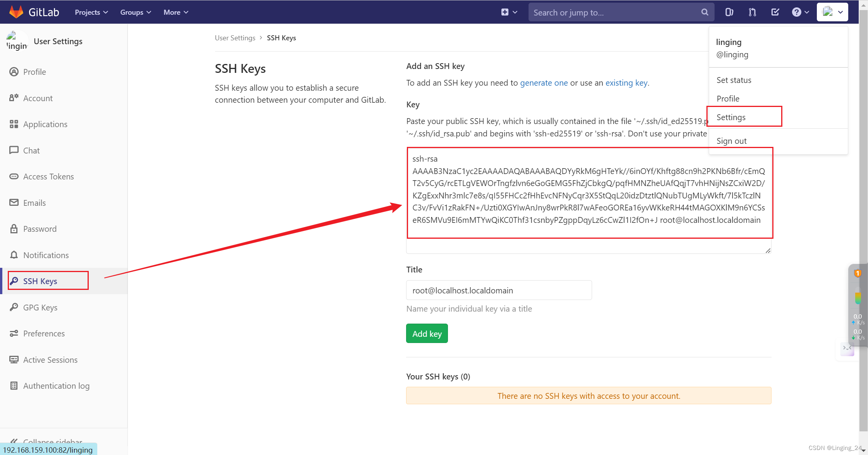Screen dimensions: 868x455
Task: Click the network speed meter widget
Action: [858, 327]
